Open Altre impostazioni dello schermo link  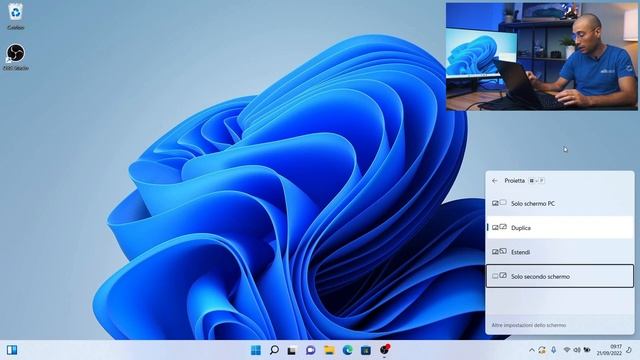pyautogui.click(x=529, y=325)
